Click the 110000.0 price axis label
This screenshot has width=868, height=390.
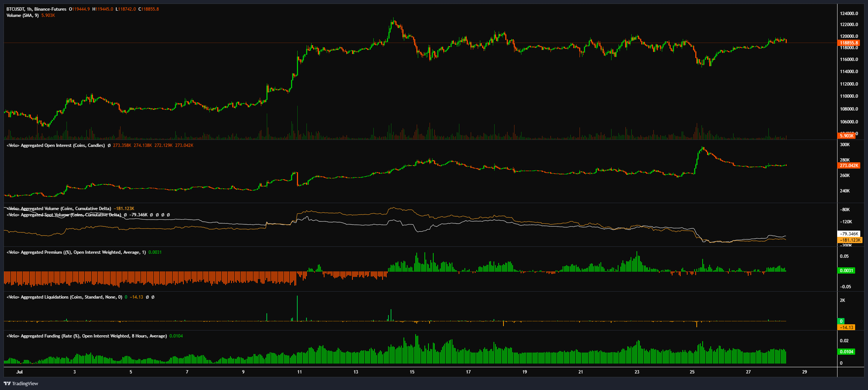tap(849, 96)
